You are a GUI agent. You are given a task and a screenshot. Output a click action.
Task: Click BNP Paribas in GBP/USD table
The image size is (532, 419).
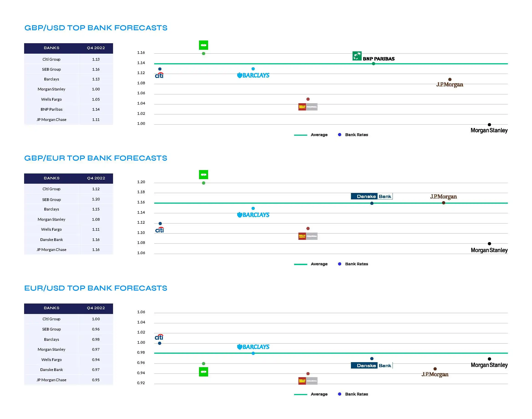(x=52, y=109)
